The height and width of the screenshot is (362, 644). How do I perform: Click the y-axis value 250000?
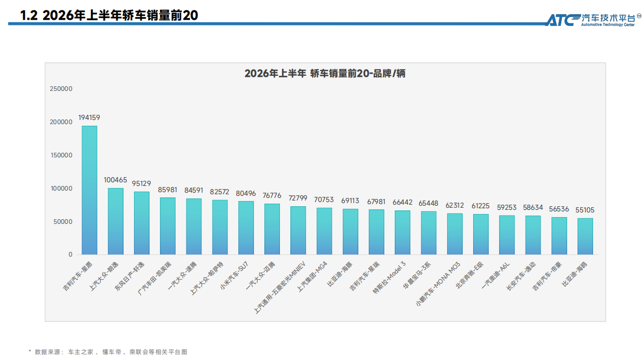pos(61,89)
